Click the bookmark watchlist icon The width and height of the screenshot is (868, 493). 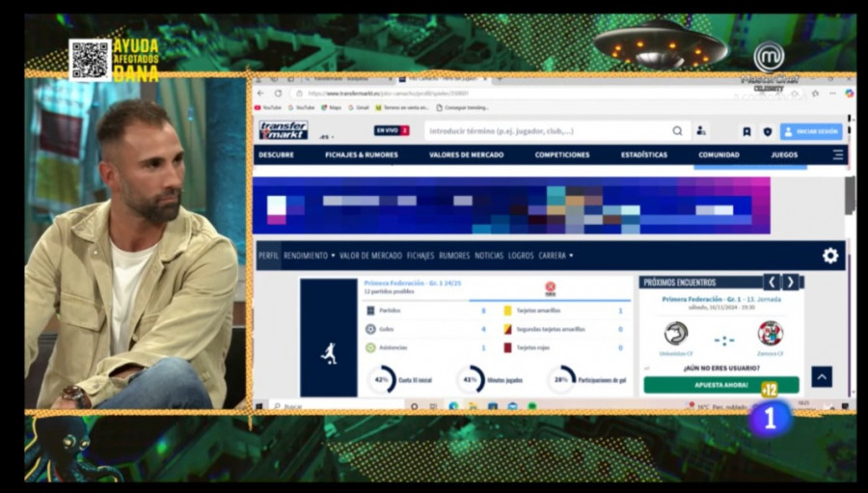click(746, 132)
